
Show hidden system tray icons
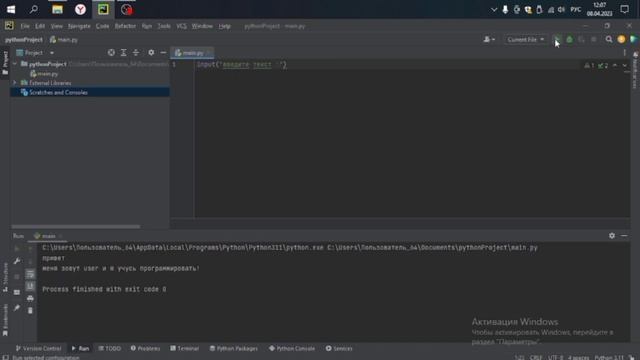click(x=494, y=9)
